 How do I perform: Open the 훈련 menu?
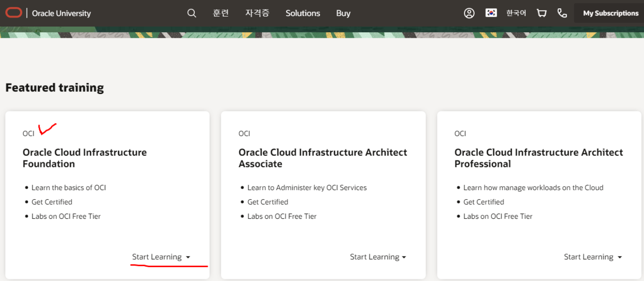[221, 13]
